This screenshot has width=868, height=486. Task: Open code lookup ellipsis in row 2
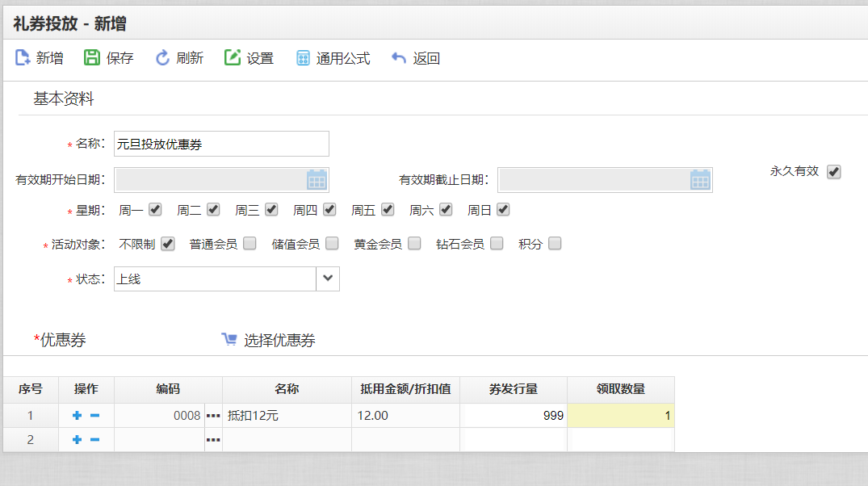213,440
